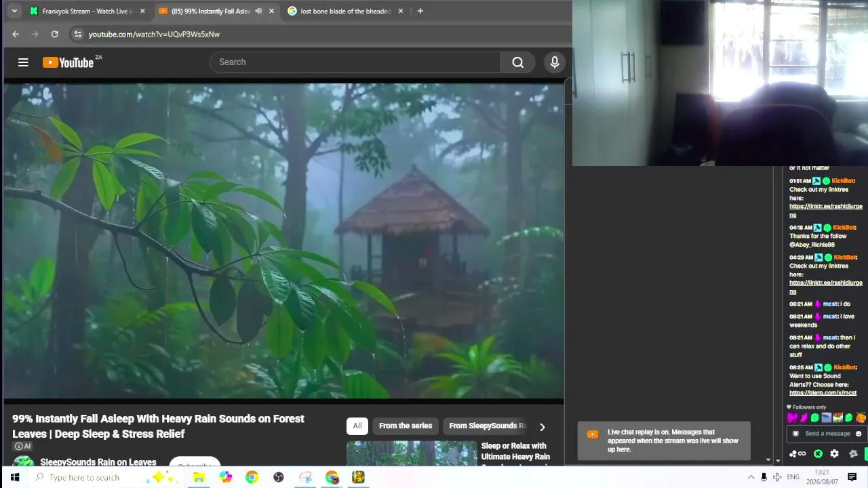This screenshot has height=488, width=868.
Task: Open File Explorer from taskbar
Action: click(199, 477)
